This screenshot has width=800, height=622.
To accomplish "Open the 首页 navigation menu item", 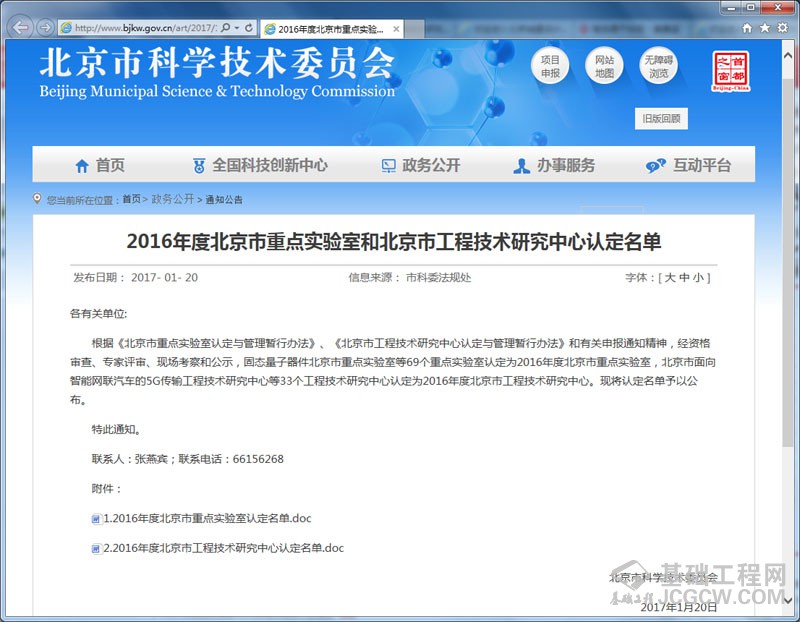I will (100, 165).
